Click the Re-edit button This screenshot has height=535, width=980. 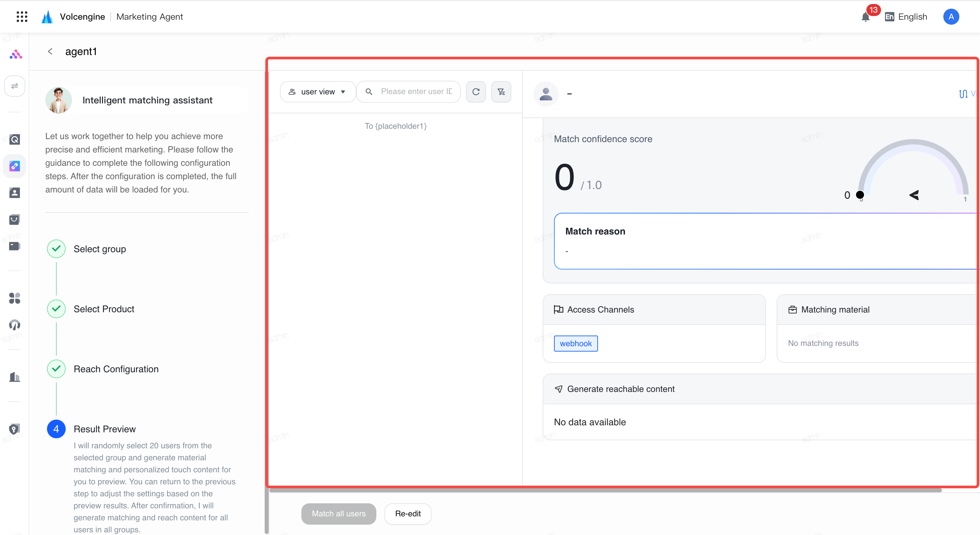408,514
